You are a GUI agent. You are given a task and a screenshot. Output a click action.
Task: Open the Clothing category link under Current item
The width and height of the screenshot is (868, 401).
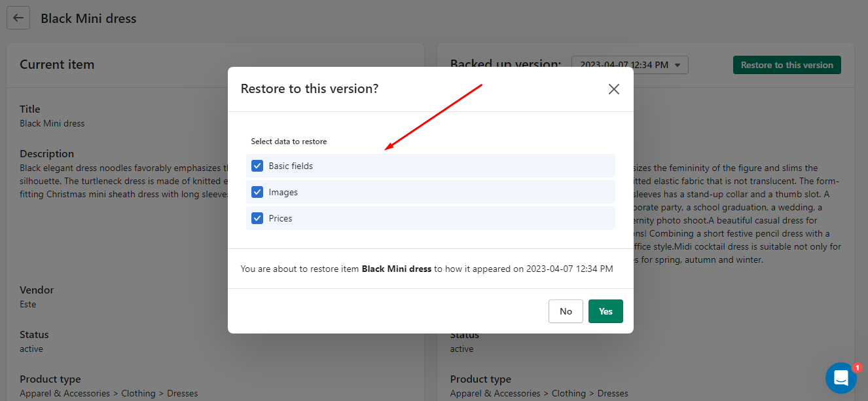tap(139, 393)
